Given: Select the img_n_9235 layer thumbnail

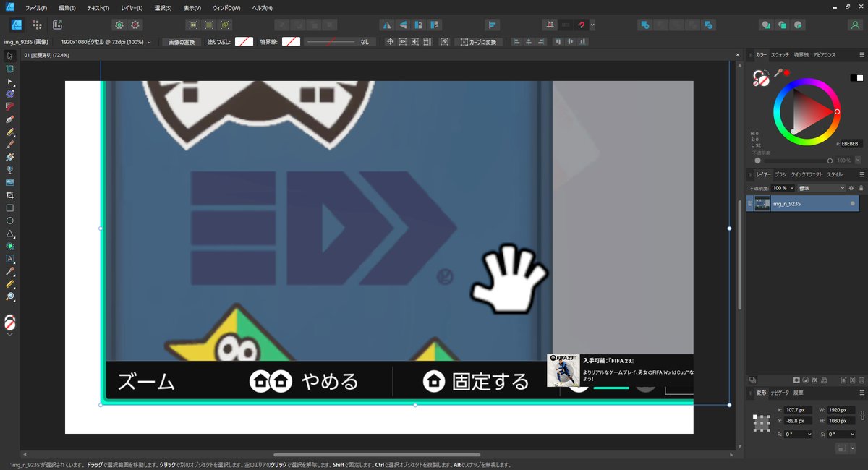Looking at the screenshot, I should pyautogui.click(x=762, y=203).
